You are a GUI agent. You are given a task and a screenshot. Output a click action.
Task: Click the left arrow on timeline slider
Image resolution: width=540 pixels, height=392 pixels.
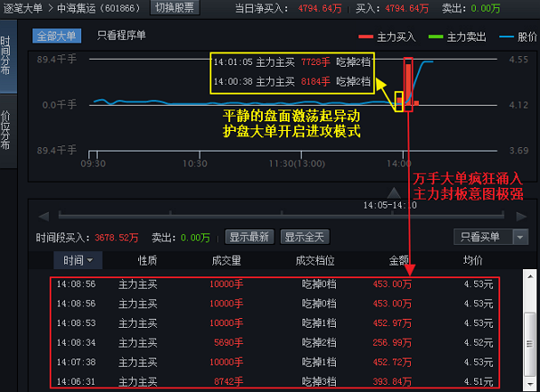pos(43,217)
